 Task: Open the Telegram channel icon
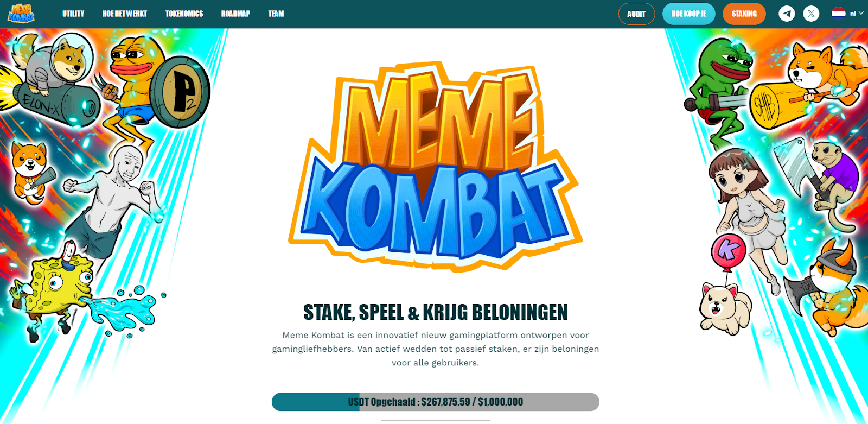point(787,14)
